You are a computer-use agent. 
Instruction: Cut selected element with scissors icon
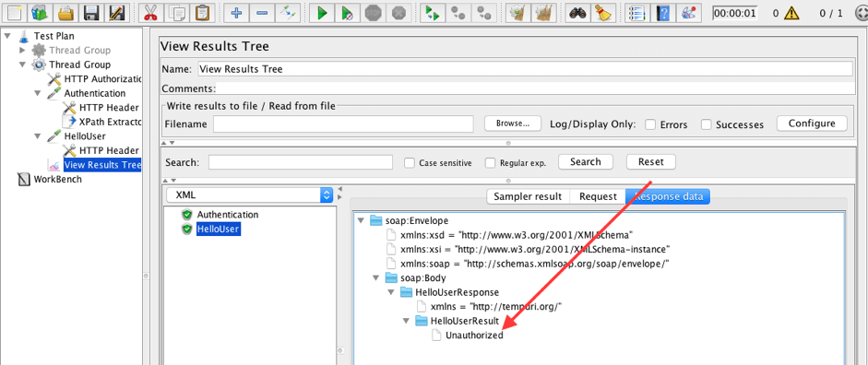click(x=150, y=12)
